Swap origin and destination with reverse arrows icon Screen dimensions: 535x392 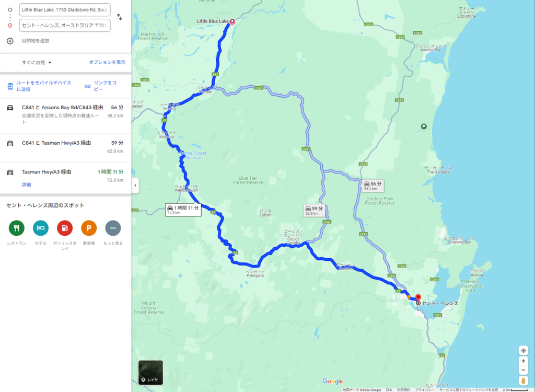pos(120,17)
